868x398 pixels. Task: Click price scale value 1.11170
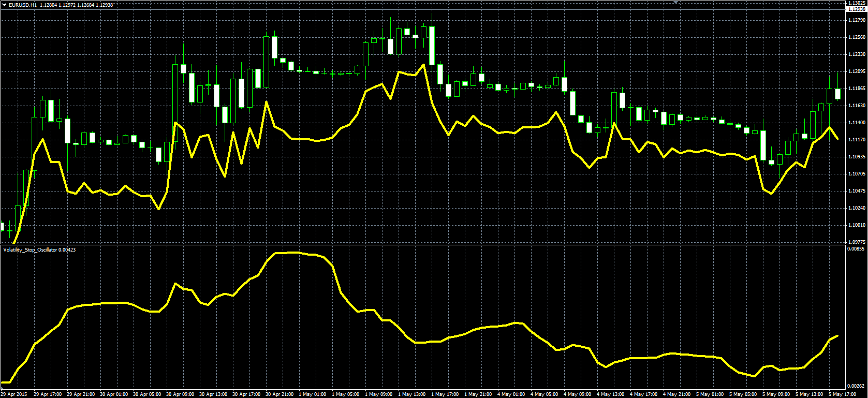(857, 140)
